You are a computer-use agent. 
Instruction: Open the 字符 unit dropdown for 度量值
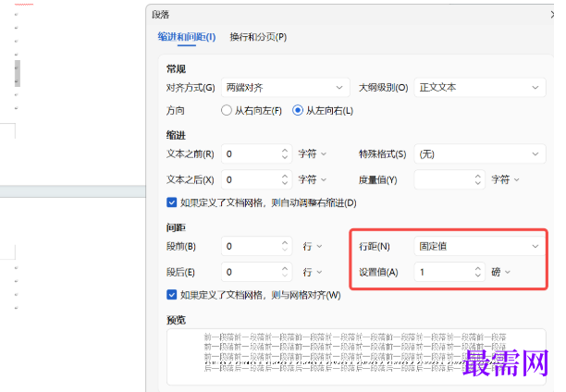point(505,179)
